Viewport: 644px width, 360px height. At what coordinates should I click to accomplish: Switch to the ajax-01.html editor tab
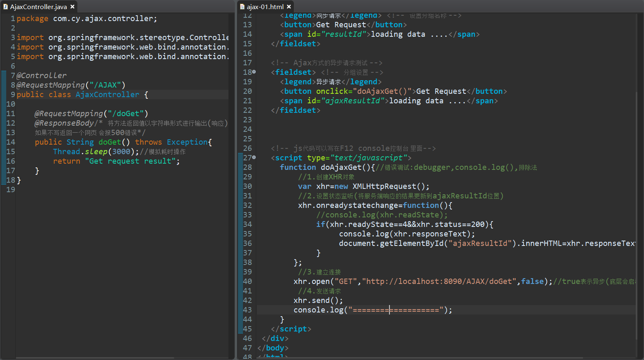tap(265, 7)
